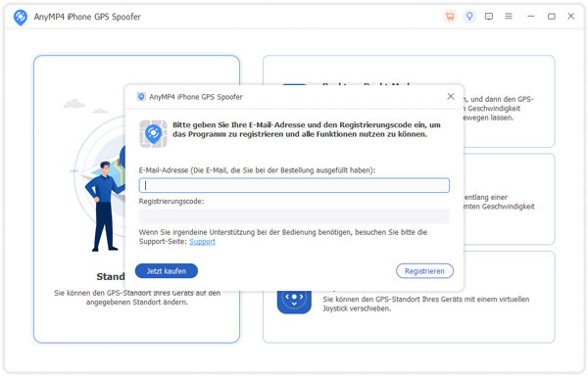This screenshot has width=588, height=376.
Task: Maximize the main application window
Action: point(551,17)
